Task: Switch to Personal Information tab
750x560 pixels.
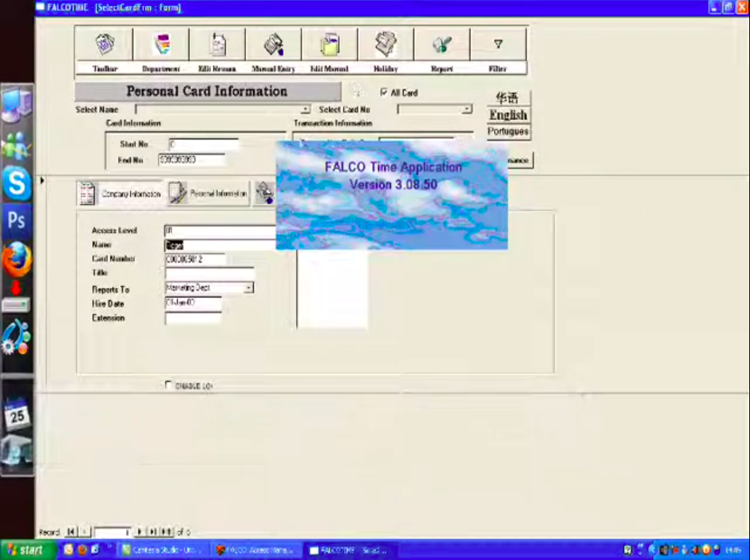Action: pos(208,193)
